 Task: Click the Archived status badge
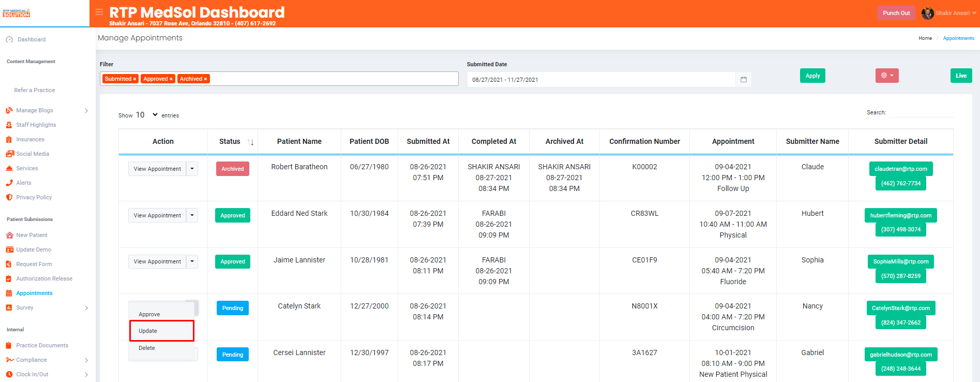tap(233, 169)
